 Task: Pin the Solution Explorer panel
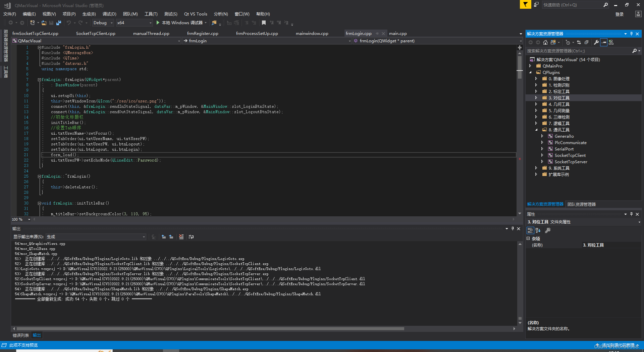(631, 34)
